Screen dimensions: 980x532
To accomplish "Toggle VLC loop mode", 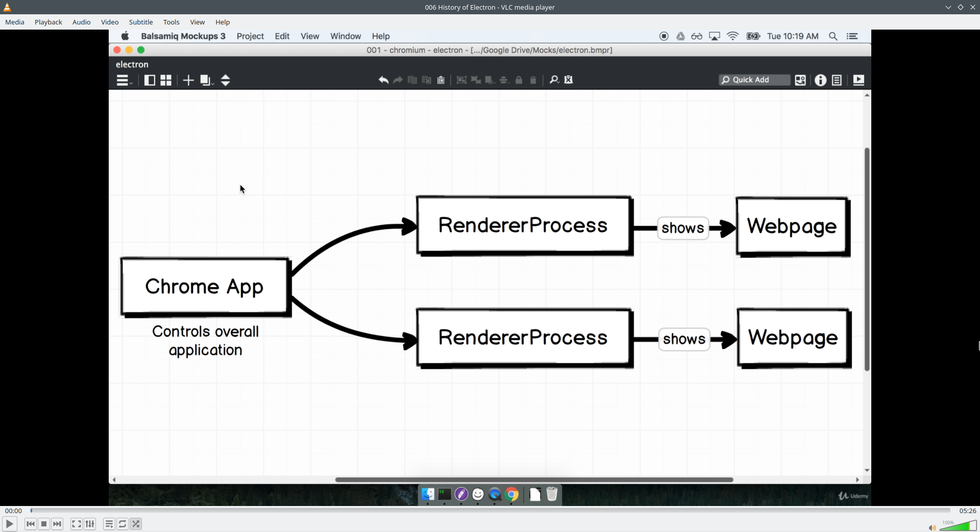I will [122, 524].
